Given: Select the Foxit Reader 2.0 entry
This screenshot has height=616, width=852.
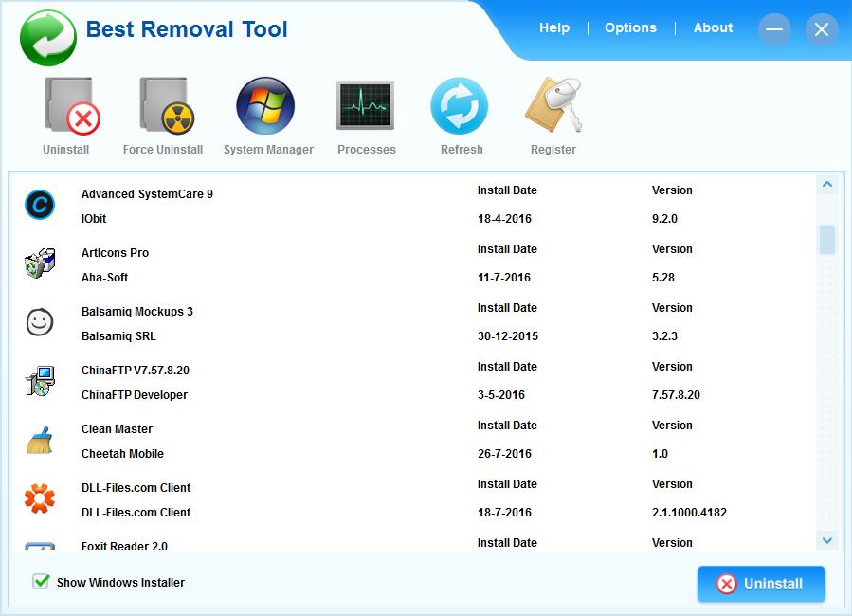Looking at the screenshot, I should click(x=124, y=545).
